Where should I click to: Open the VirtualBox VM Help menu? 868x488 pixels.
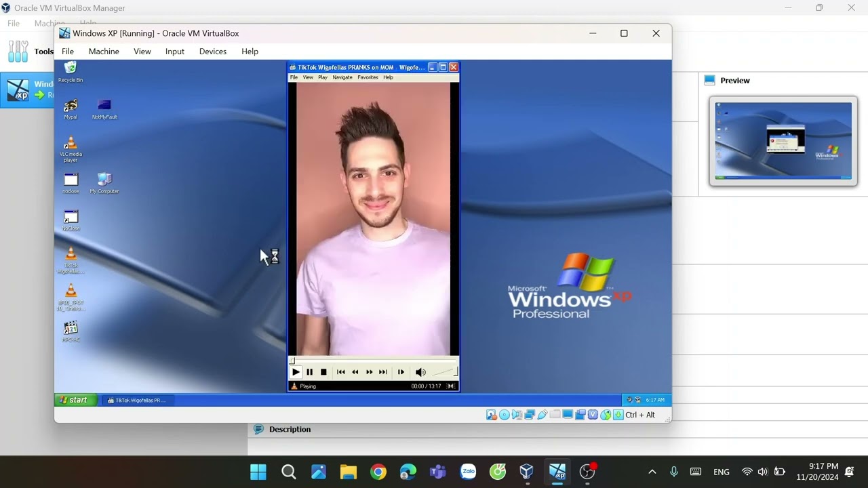tap(250, 52)
